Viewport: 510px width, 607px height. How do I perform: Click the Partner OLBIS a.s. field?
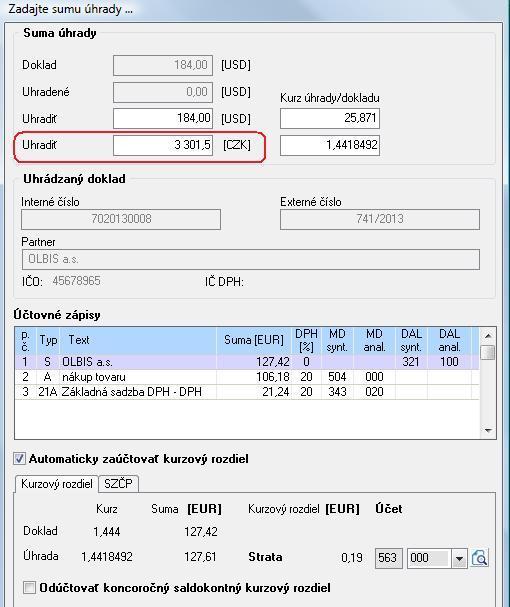[x=251, y=259]
